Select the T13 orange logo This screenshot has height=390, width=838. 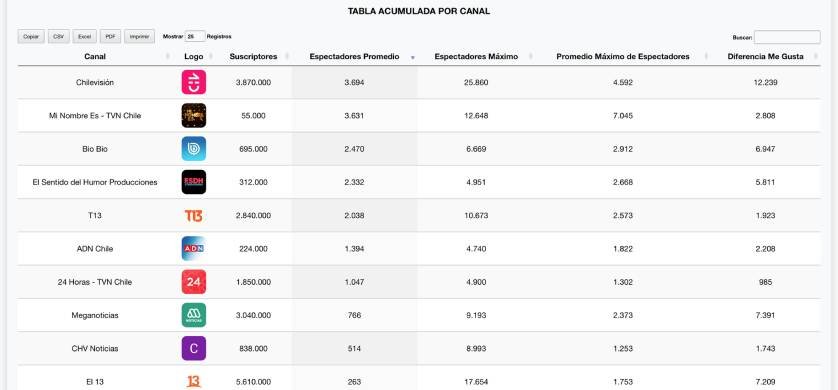tap(193, 215)
